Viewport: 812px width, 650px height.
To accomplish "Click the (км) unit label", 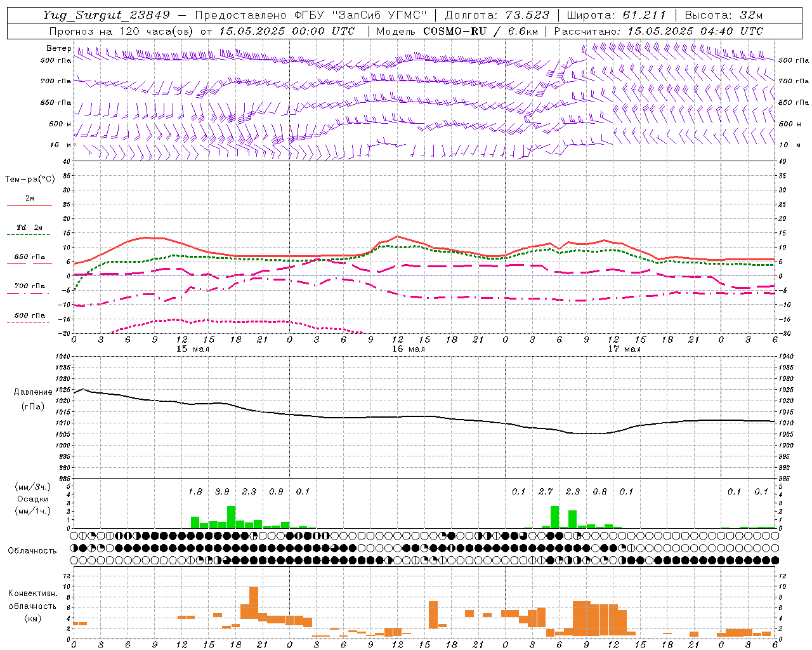I will pyautogui.click(x=32, y=618).
